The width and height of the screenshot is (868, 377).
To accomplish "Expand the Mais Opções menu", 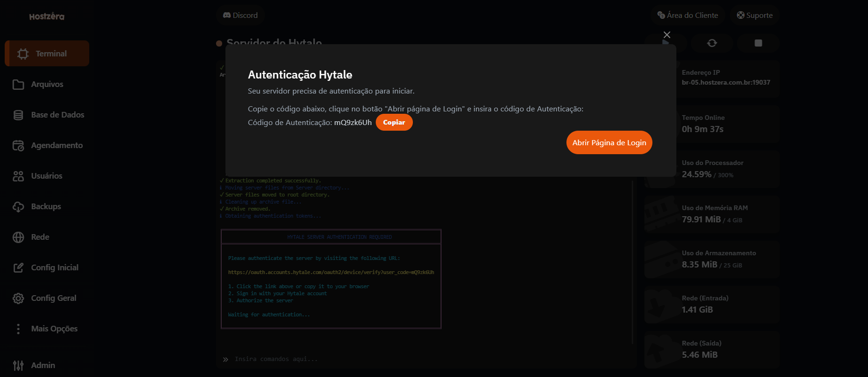I will [x=18, y=329].
